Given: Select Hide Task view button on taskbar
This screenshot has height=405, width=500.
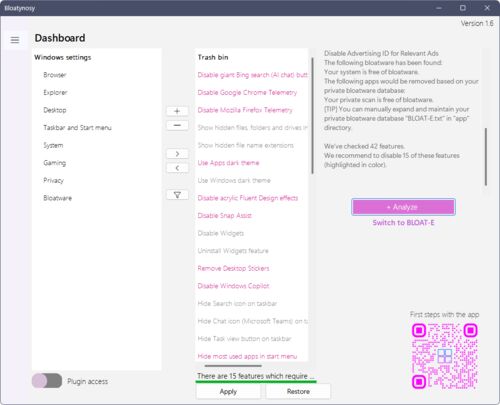Looking at the screenshot, I should (x=244, y=339).
